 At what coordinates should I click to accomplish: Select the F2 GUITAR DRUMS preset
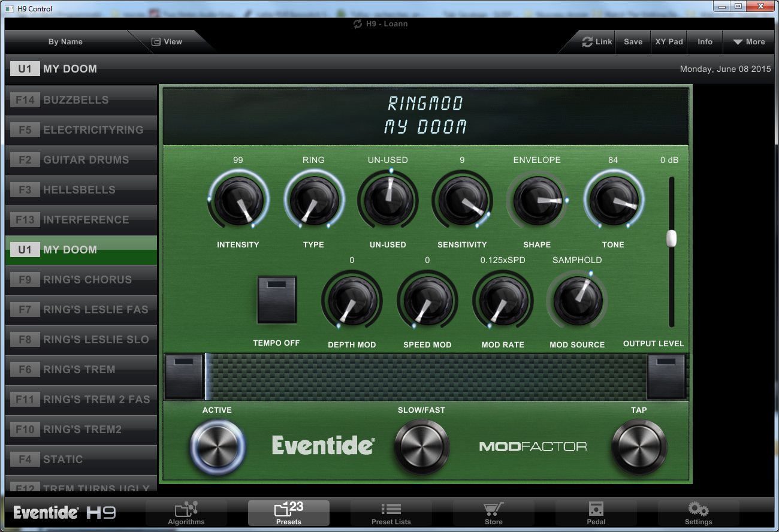(81, 160)
